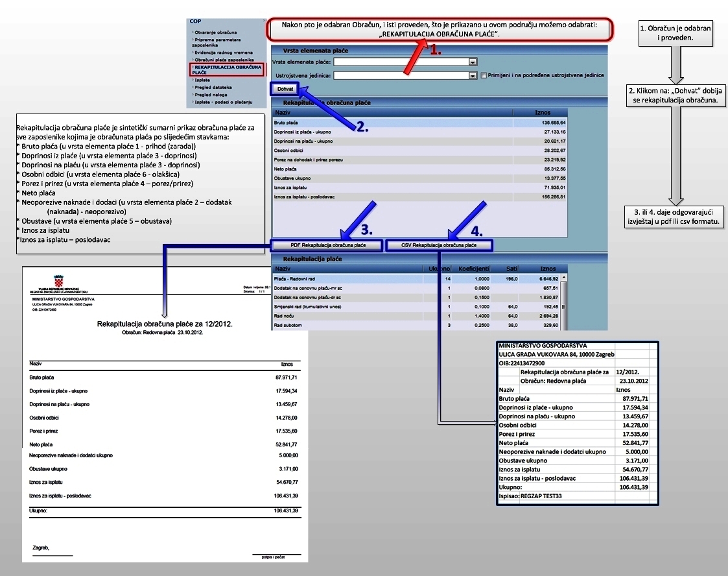Click the Rekapitulacija plaće section header
This screenshot has height=576, width=728.
click(x=440, y=259)
